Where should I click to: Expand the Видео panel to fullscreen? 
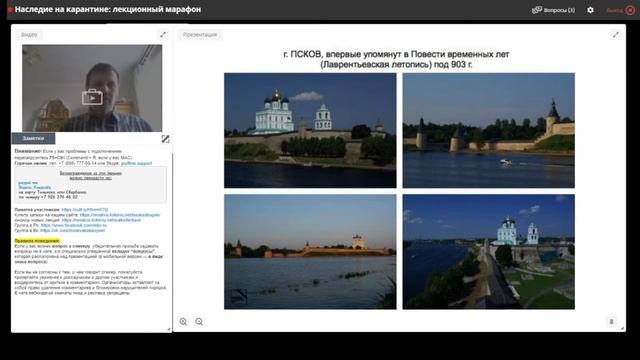163,35
